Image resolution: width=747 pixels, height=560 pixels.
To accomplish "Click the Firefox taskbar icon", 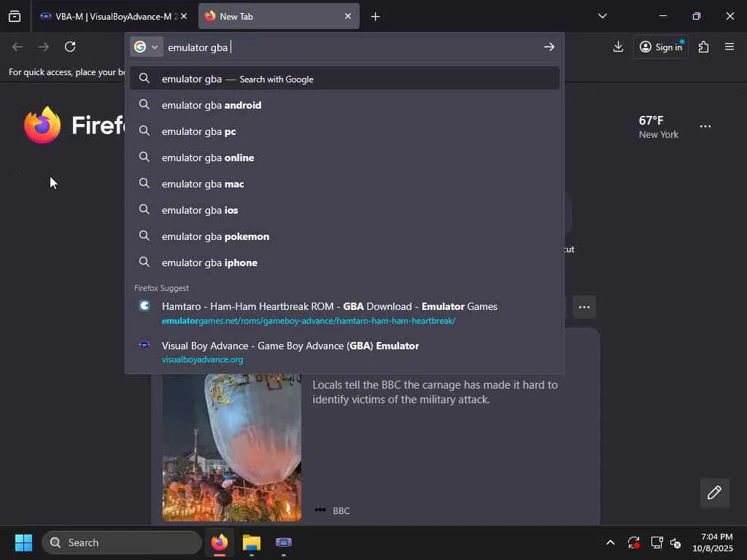I will (x=219, y=542).
